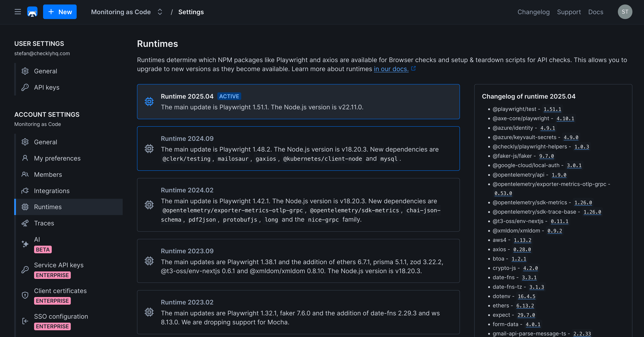Click chip icon on Runtime 2023.02 card
This screenshot has width=644, height=337.
click(149, 312)
